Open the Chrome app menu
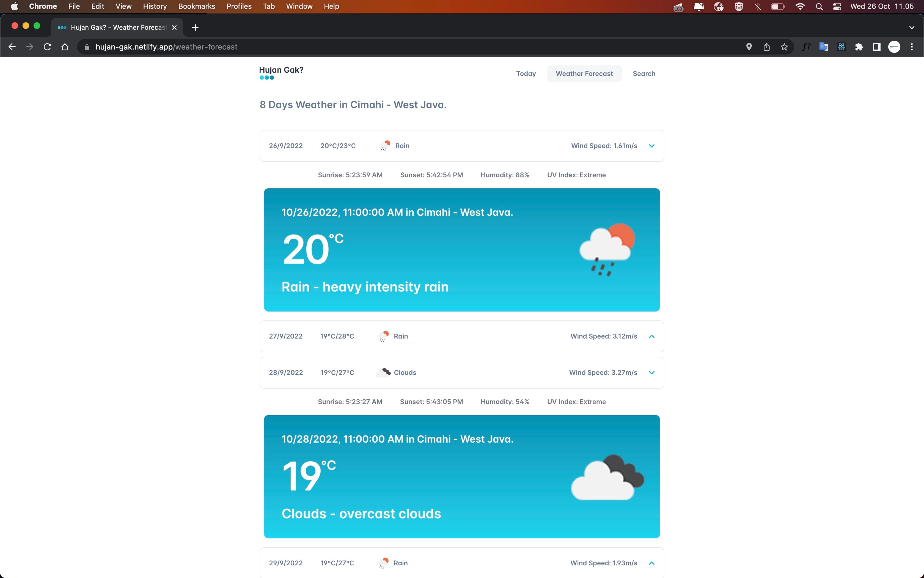The width and height of the screenshot is (924, 578). tap(43, 7)
